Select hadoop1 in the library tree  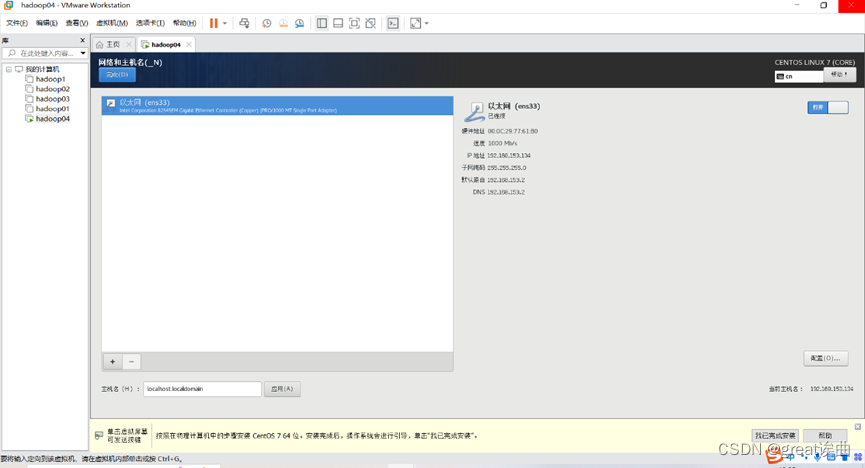point(50,79)
